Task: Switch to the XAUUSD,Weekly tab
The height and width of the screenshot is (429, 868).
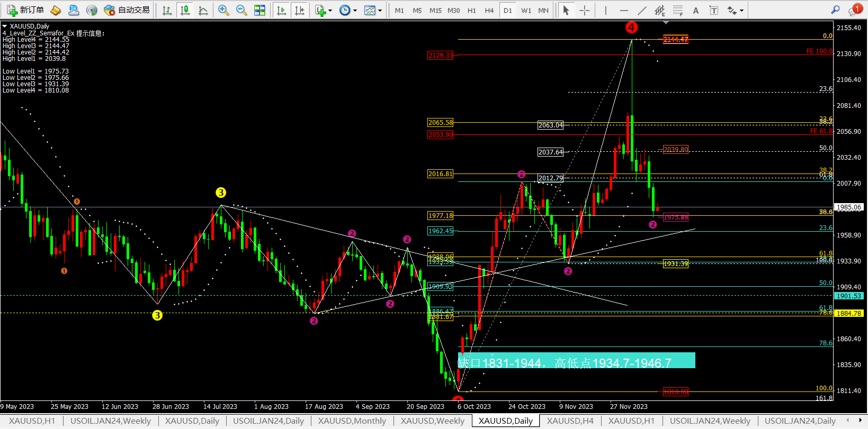Action: click(432, 421)
